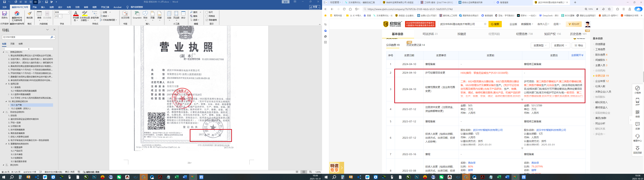Click the search field in Word navigation pane

tap(26, 37)
